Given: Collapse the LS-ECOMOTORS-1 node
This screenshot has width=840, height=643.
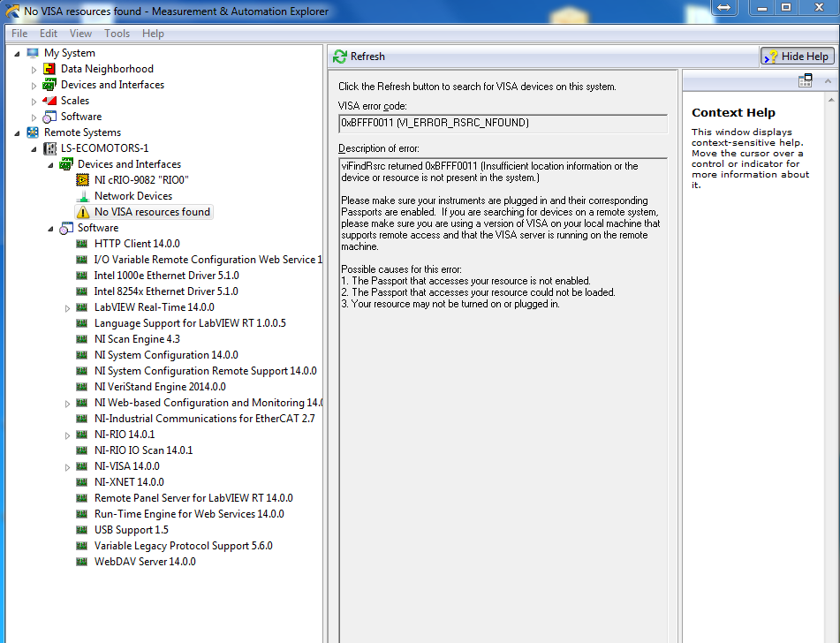Looking at the screenshot, I should point(34,149).
